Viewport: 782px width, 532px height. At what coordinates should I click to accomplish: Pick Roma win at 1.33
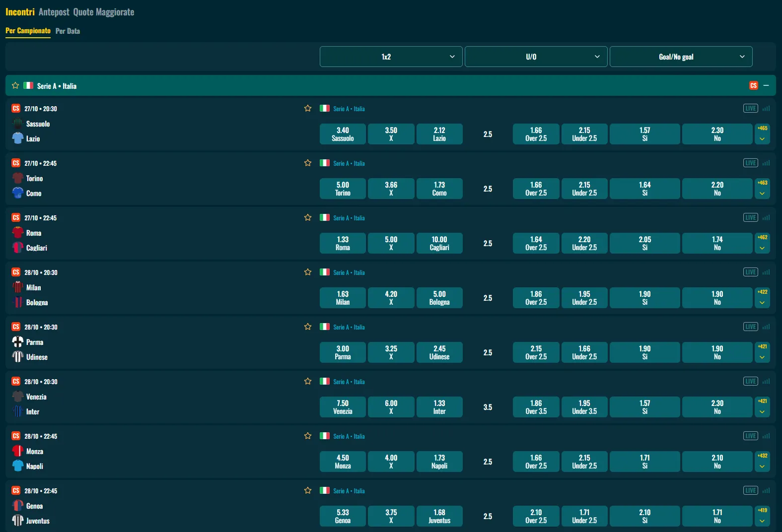pos(343,243)
